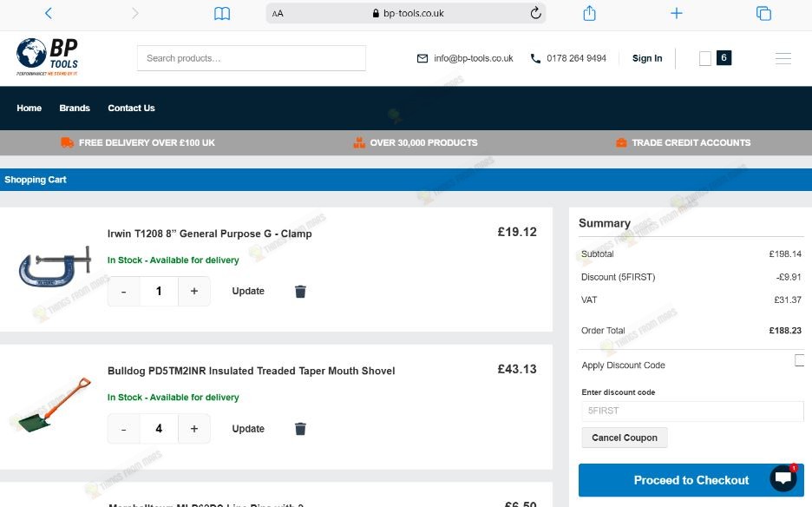812x507 pixels.
Task: Open new tab with plus icon
Action: tap(677, 13)
